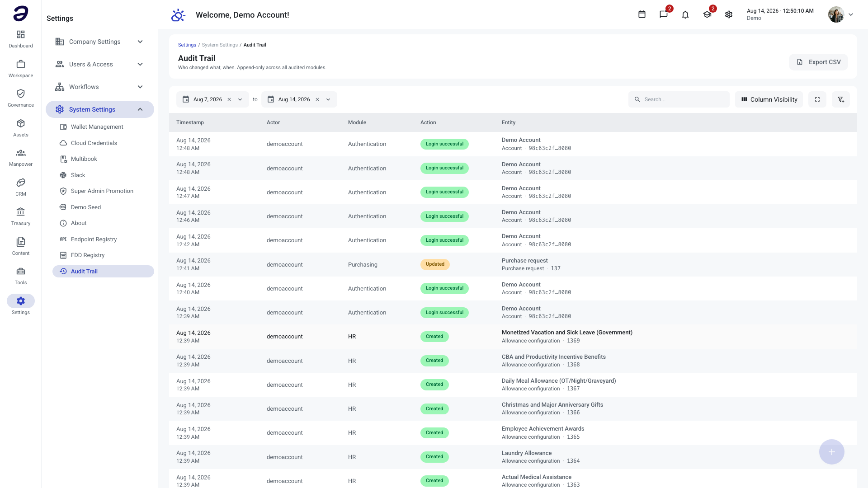The height and width of the screenshot is (488, 868).
Task: Open Demo Seed page
Action: tap(103, 207)
